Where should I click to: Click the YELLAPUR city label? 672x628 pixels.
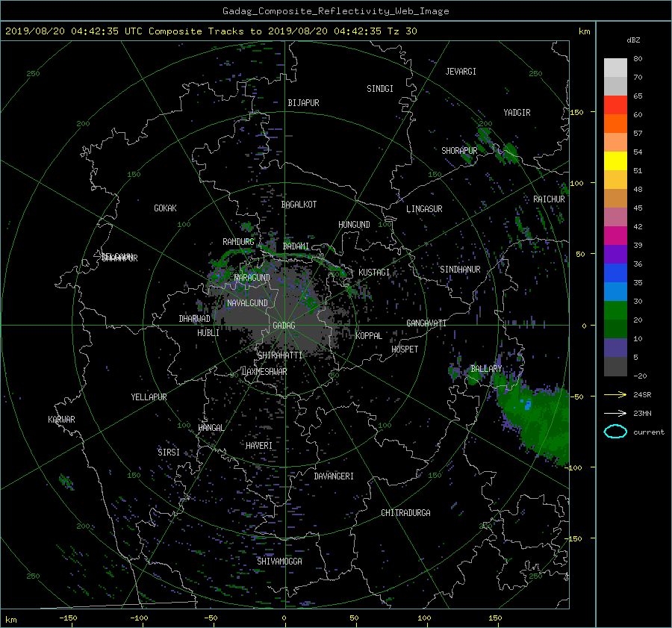tap(149, 397)
